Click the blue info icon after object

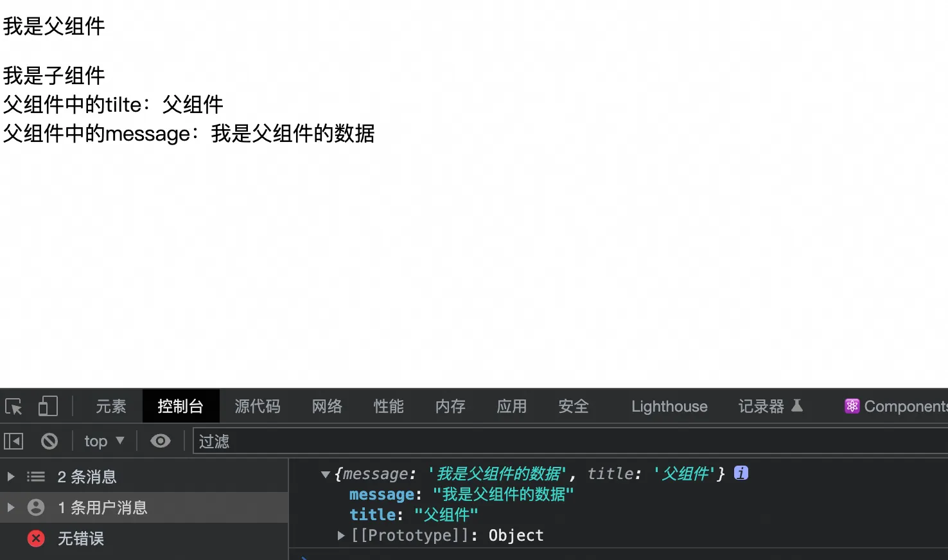click(x=741, y=473)
